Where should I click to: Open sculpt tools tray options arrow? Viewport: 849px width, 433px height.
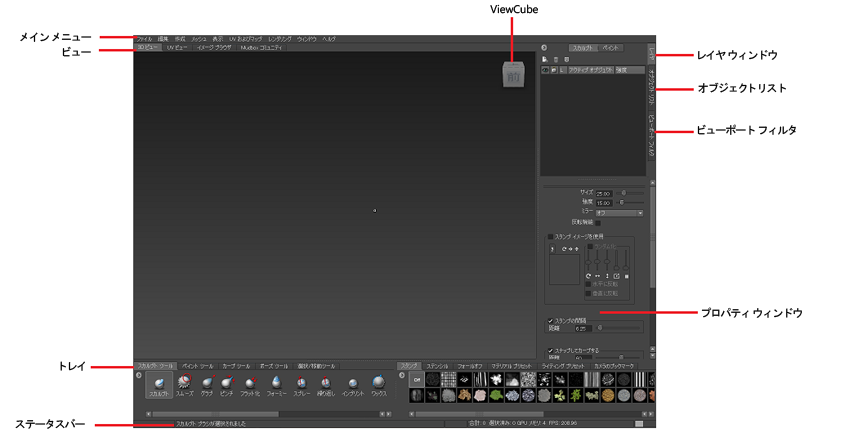tap(139, 375)
